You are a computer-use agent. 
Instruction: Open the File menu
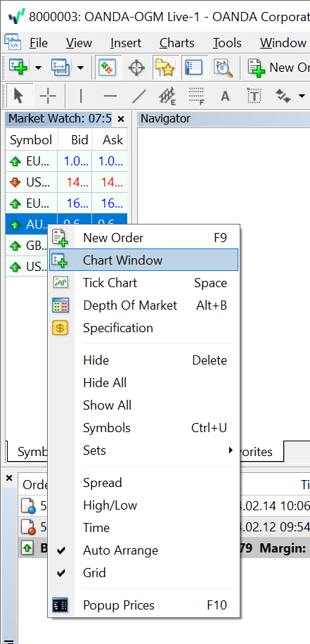click(x=39, y=43)
